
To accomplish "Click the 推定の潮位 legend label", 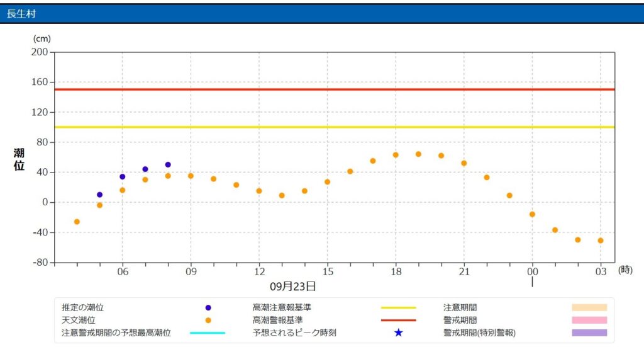I will click(82, 307).
